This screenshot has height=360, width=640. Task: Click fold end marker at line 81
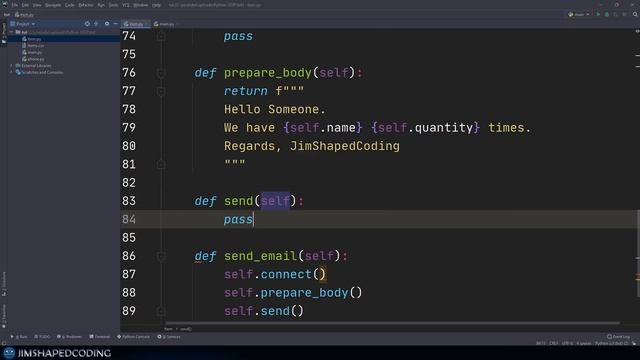click(x=161, y=164)
